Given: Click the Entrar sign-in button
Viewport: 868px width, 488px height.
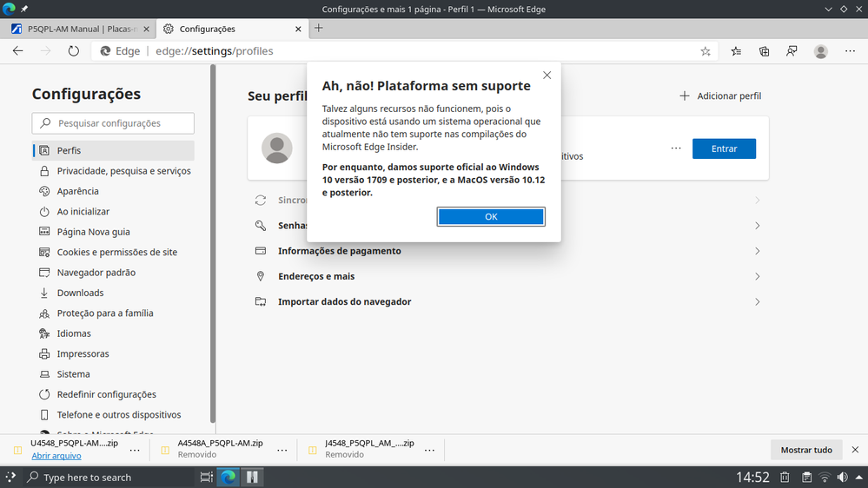Looking at the screenshot, I should [724, 148].
